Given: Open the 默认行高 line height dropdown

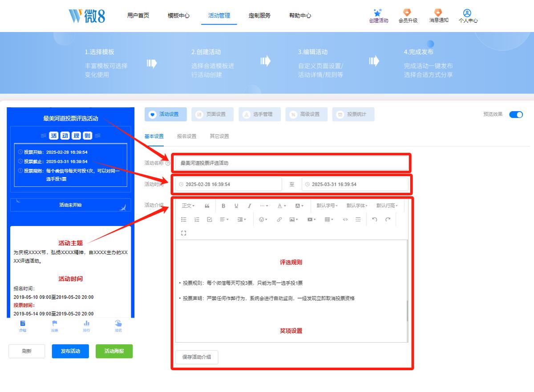Looking at the screenshot, I should point(387,206).
